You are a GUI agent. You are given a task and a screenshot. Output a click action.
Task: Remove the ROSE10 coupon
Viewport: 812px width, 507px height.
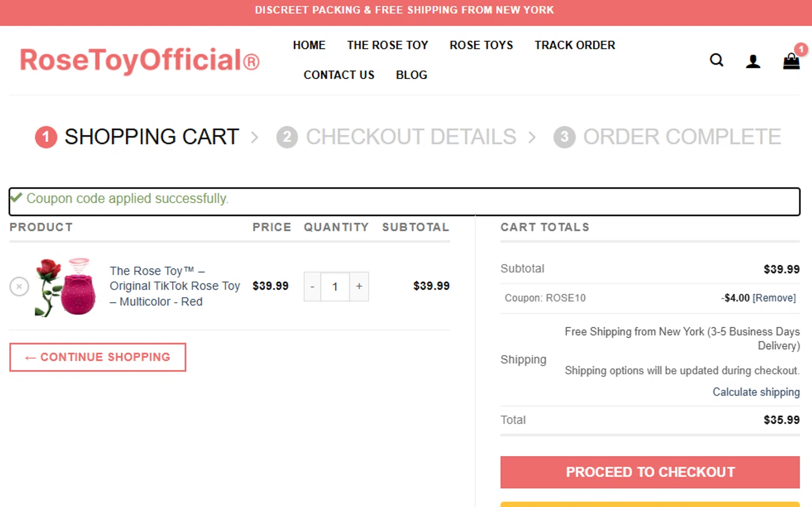click(x=774, y=298)
